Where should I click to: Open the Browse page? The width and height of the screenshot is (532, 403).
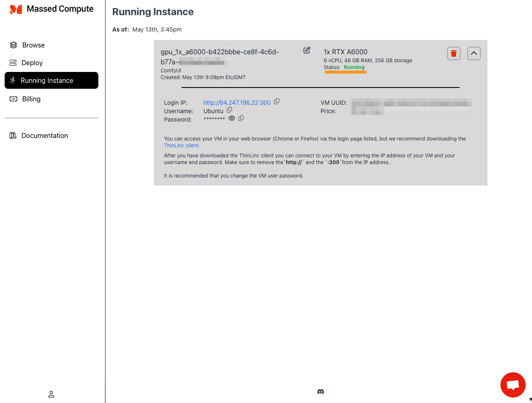(x=33, y=45)
